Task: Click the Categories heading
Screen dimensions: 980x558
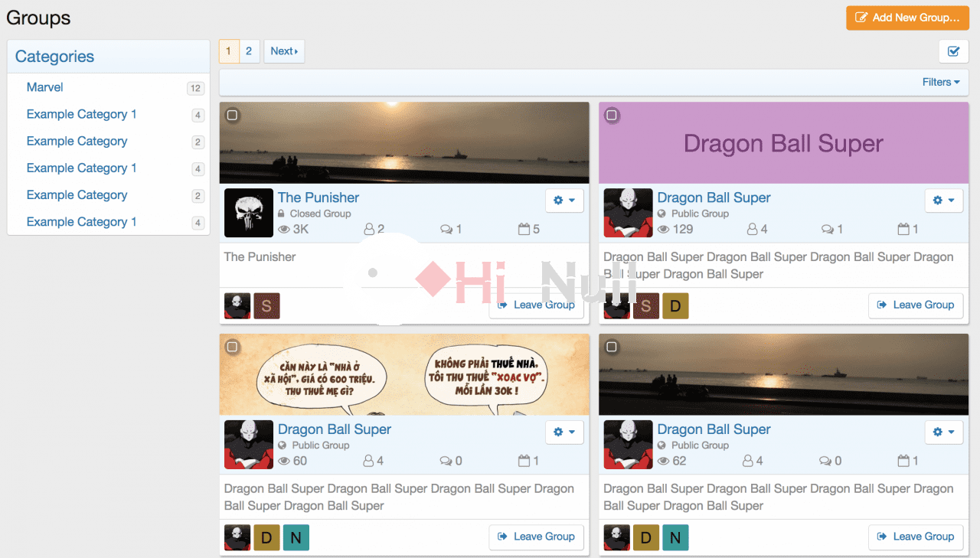Action: pyautogui.click(x=54, y=57)
